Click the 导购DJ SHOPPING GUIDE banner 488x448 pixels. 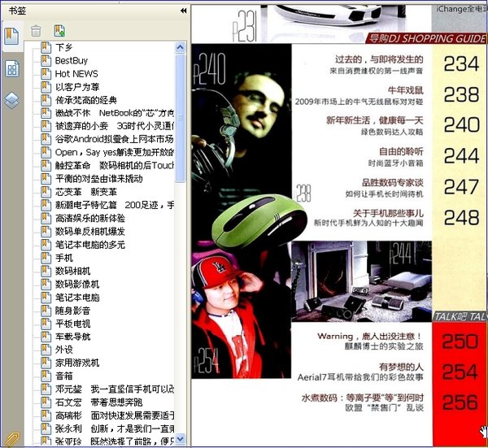click(425, 38)
